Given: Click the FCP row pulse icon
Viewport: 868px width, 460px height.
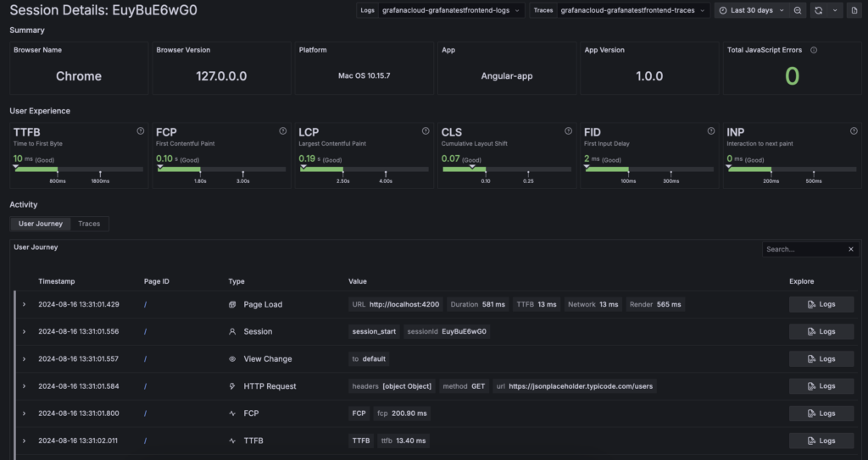Looking at the screenshot, I should (232, 413).
